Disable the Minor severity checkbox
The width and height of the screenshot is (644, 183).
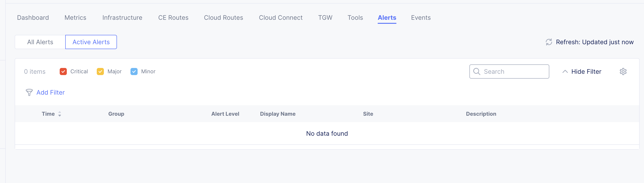(134, 72)
